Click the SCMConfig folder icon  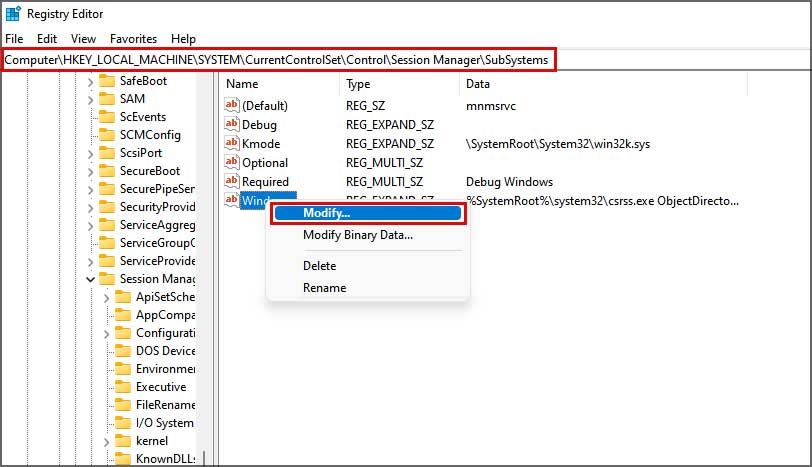[107, 135]
